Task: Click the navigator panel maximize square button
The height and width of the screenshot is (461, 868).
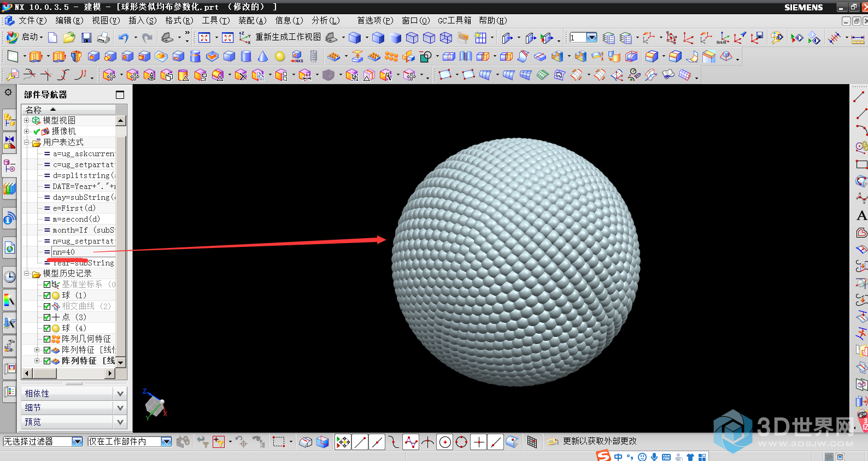Action: click(x=120, y=94)
